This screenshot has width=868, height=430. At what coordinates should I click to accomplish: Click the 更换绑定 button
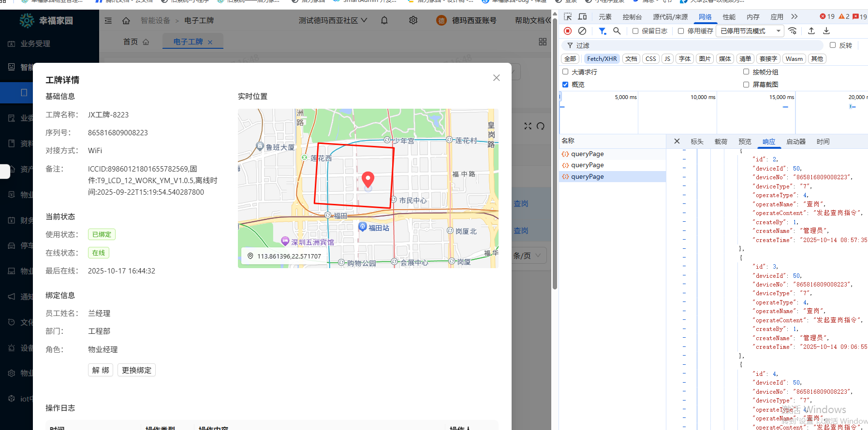coord(136,370)
